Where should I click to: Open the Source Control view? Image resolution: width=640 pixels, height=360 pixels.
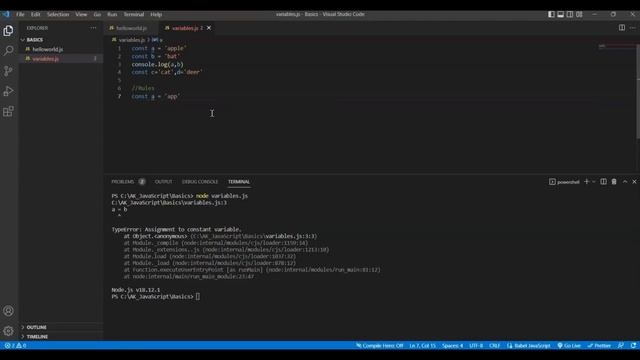[8, 71]
